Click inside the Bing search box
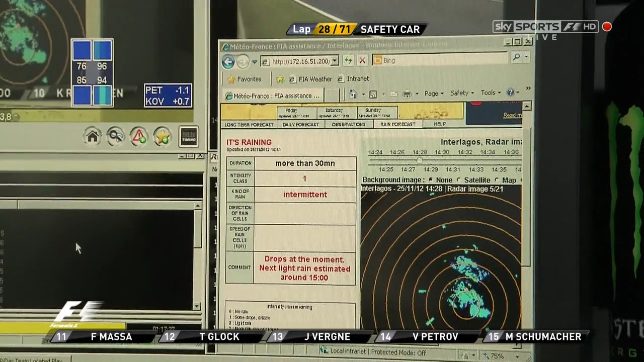This screenshot has width=644, height=362. click(x=440, y=60)
